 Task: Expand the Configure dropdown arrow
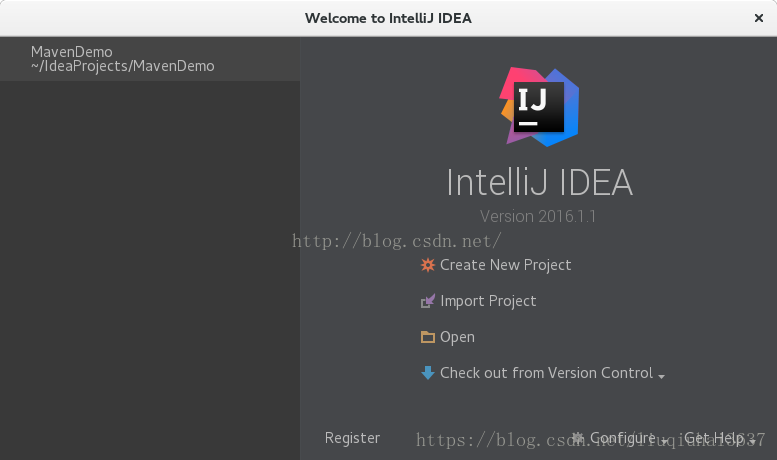(665, 440)
